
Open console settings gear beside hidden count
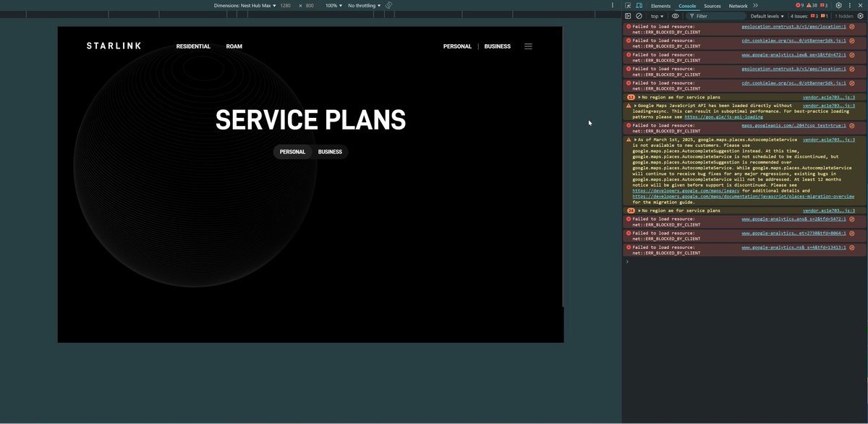pos(860,16)
